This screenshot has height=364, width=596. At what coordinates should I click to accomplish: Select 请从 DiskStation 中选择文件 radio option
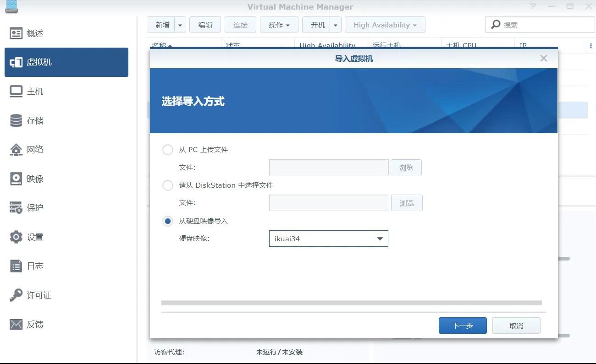click(168, 185)
